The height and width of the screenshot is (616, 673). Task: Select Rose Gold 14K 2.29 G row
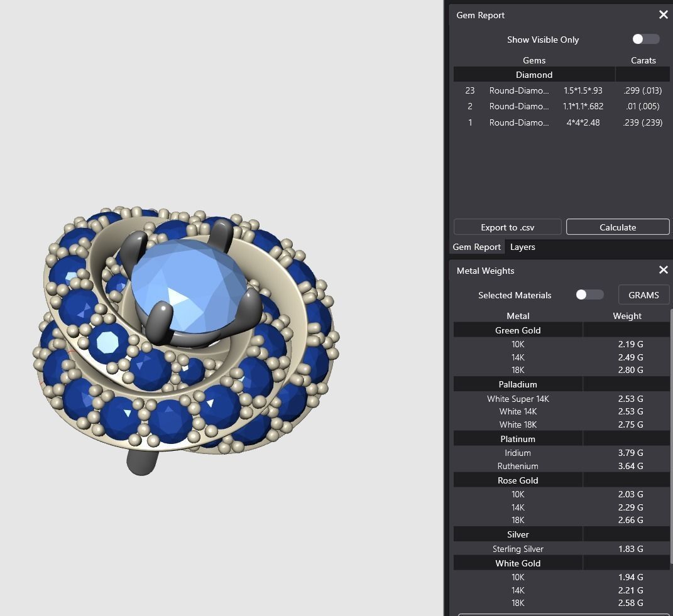pos(561,507)
